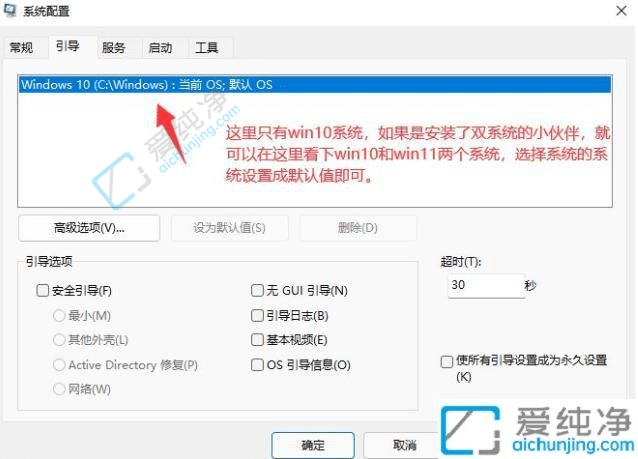
Task: Check 使所有引导设置成为永久设置(K)
Action: [x=447, y=361]
